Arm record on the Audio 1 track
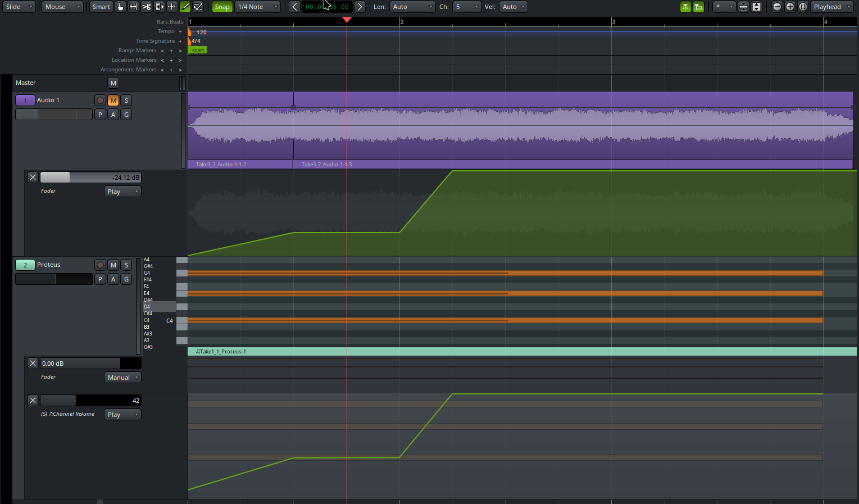 pos(100,100)
